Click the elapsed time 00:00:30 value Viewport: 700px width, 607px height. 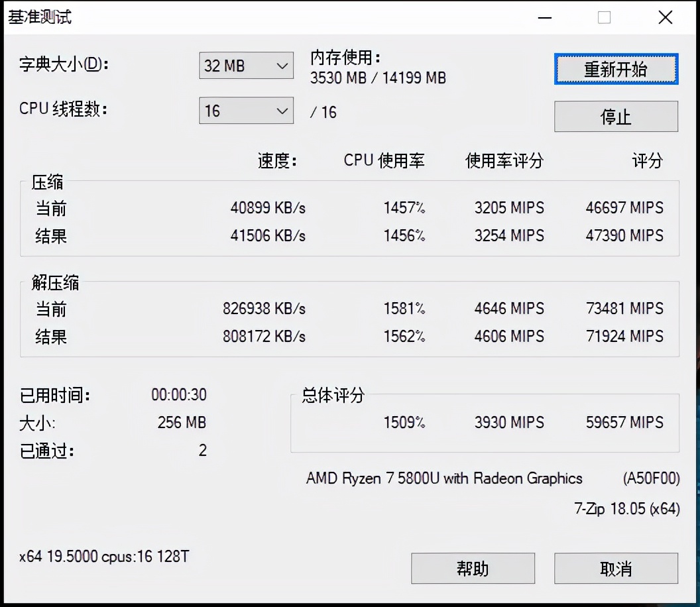(x=178, y=394)
